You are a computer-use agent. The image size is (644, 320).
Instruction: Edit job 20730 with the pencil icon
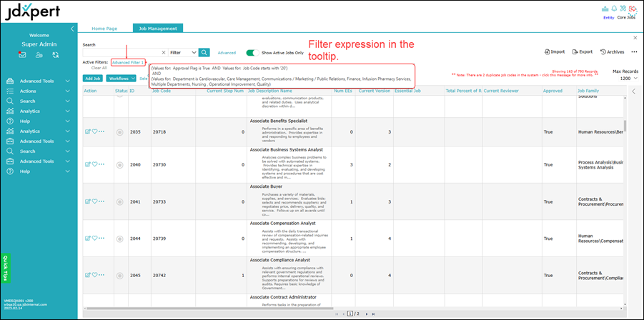tap(87, 164)
